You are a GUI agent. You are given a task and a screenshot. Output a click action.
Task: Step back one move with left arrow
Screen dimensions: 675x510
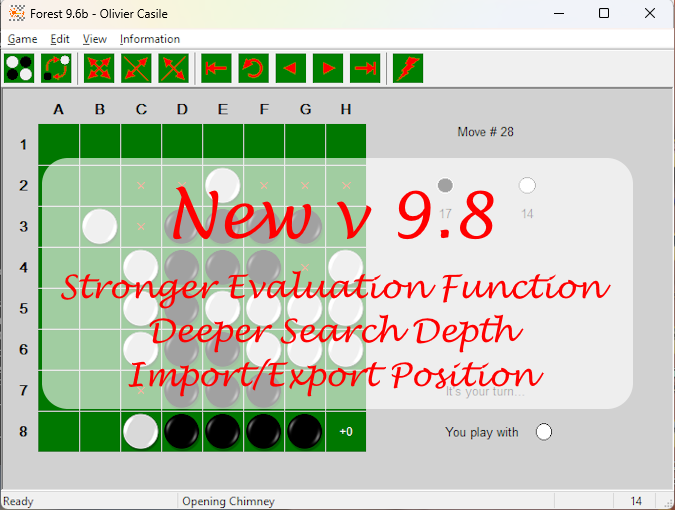290,68
